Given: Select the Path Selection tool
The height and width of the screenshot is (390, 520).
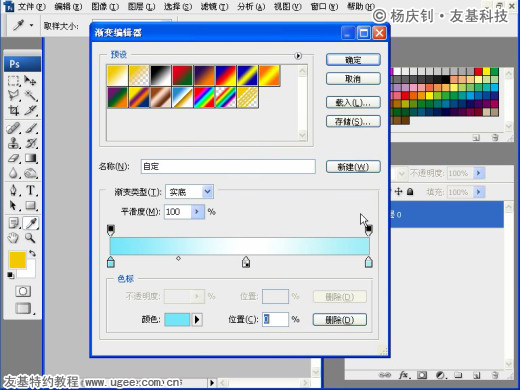Looking at the screenshot, I should pyautogui.click(x=13, y=205).
